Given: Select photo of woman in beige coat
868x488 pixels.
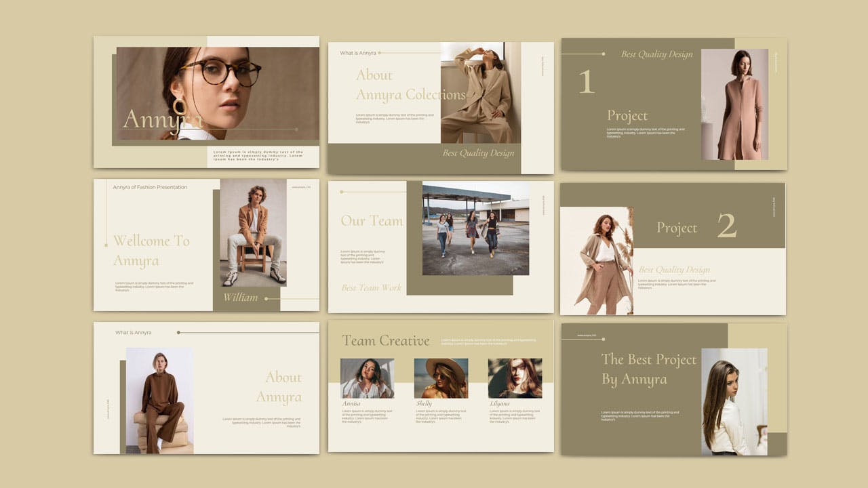Looking at the screenshot, I should [596, 261].
